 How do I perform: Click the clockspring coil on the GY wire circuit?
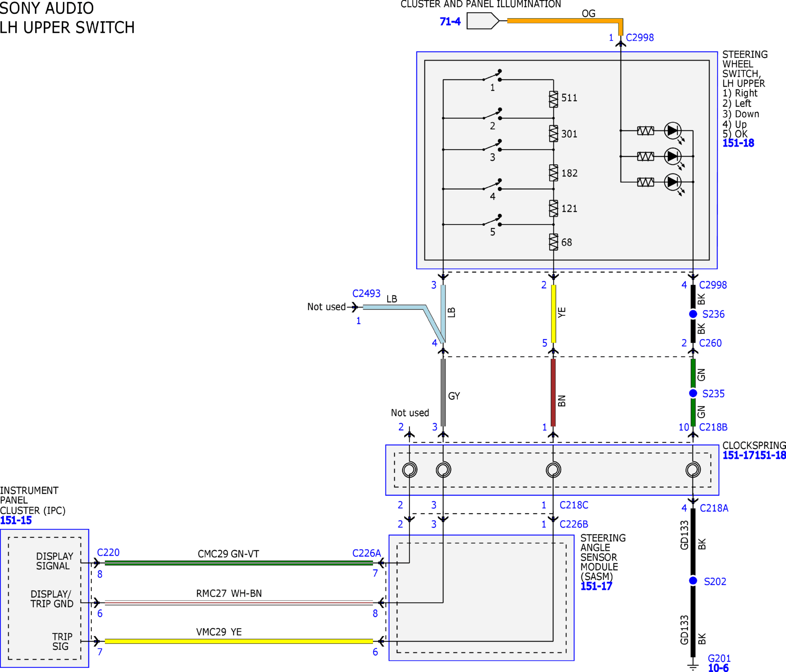[444, 470]
